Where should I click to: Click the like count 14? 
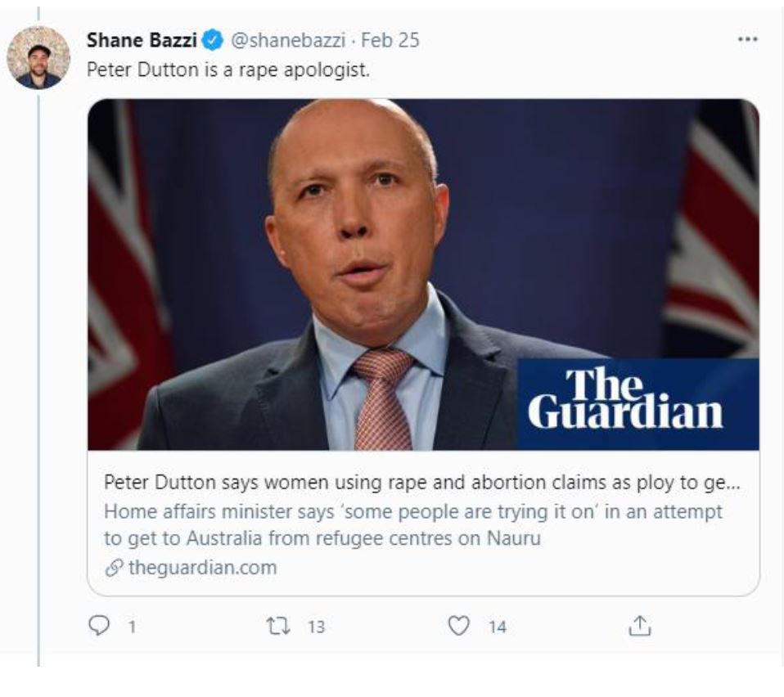pos(498,627)
